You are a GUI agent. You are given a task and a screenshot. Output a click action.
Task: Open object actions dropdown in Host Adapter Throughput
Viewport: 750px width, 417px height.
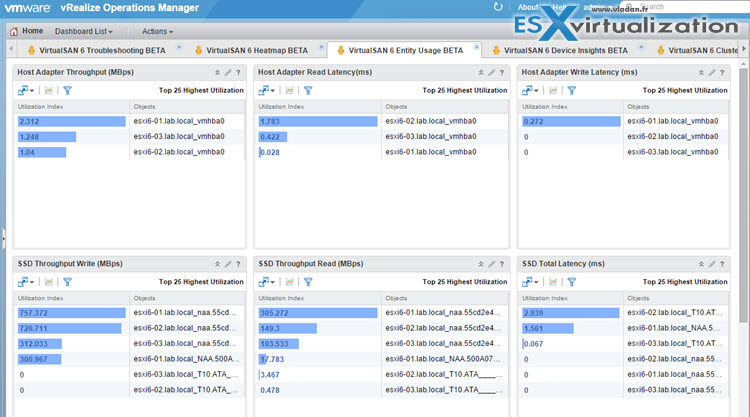[x=26, y=90]
